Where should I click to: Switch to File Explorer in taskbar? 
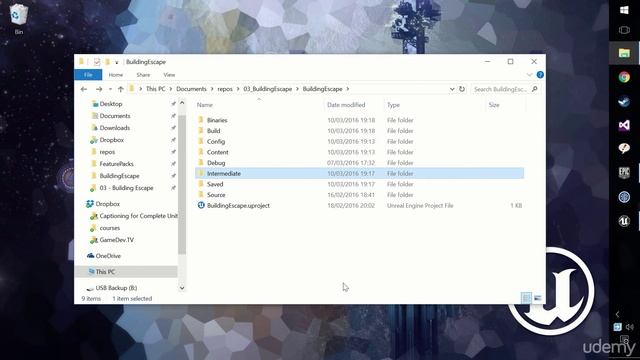point(624,53)
